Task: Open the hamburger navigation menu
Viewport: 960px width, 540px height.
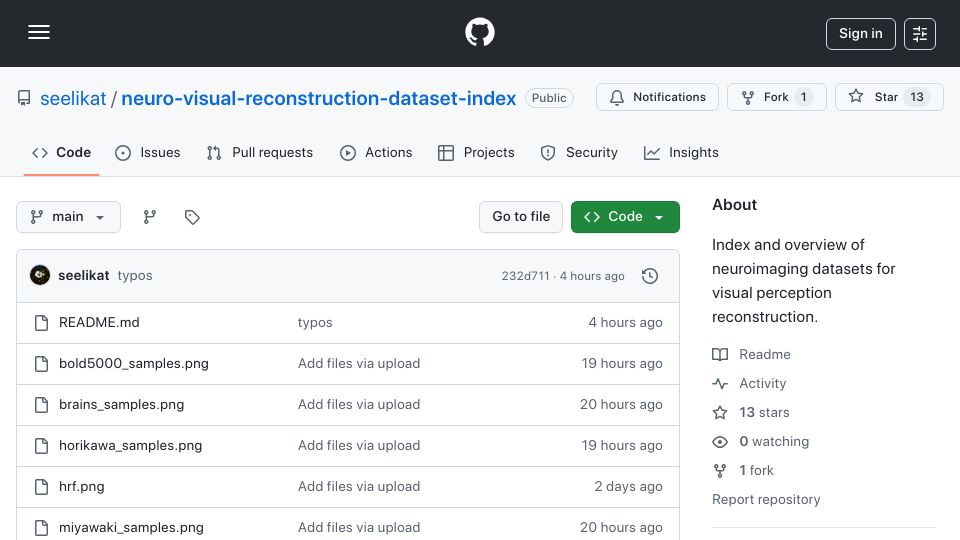Action: [x=39, y=32]
